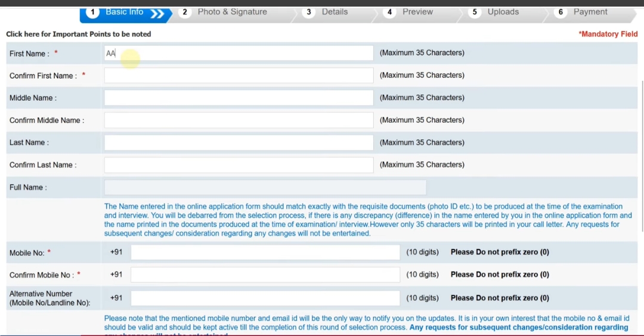Open the Basic Info step tab
Image resolution: width=644 pixels, height=336 pixels.
point(124,13)
